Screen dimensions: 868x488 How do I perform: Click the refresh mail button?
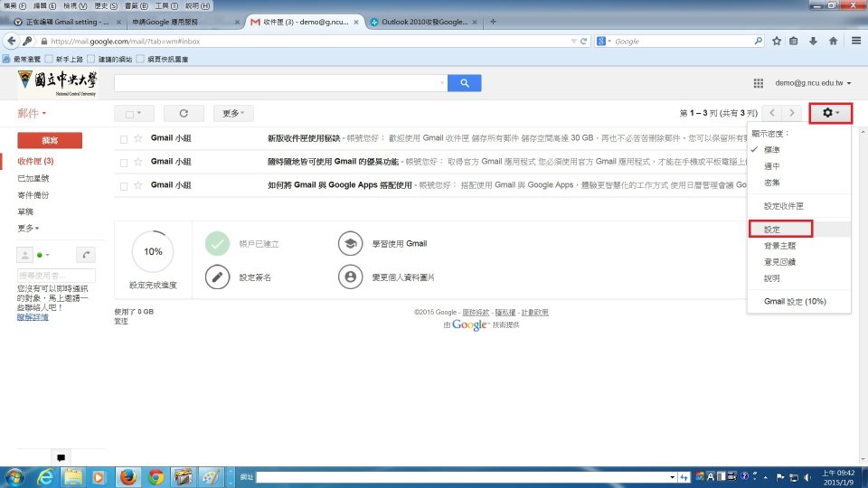click(184, 113)
